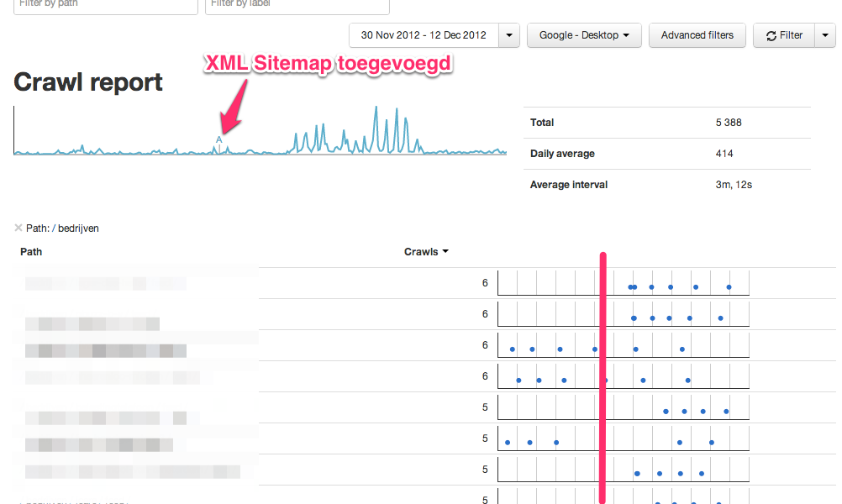
Task: Focus the 'Filter by label' input field
Action: tap(297, 5)
